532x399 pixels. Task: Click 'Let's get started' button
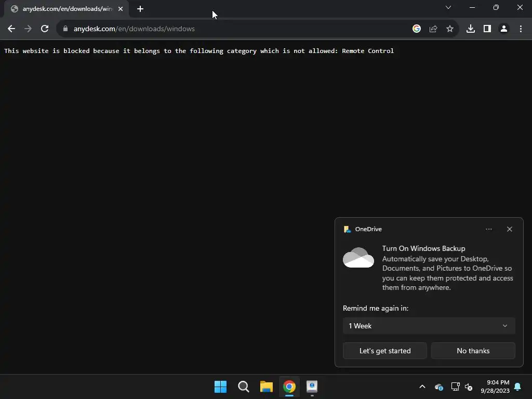click(385, 351)
